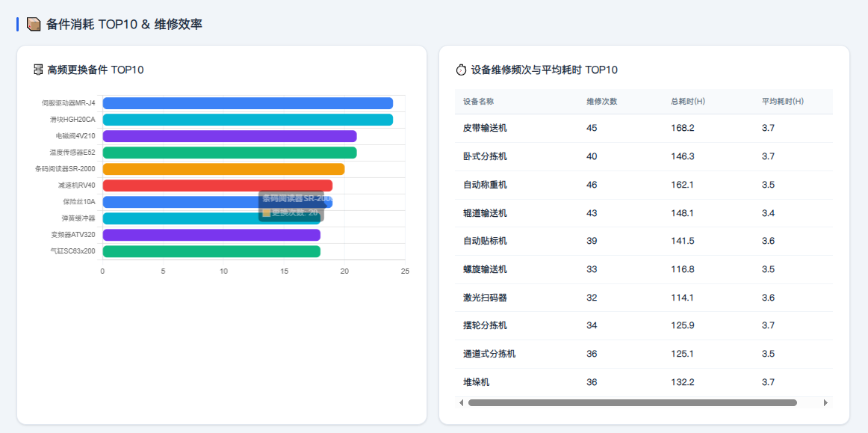Image resolution: width=868 pixels, height=433 pixels.
Task: Click the total time value 148.1
Action: tap(683, 213)
